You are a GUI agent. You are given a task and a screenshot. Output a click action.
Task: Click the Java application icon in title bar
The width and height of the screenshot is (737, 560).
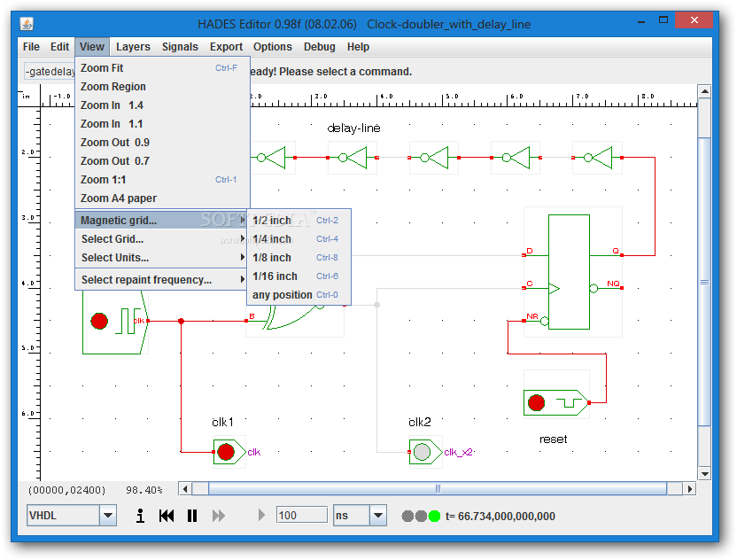click(x=27, y=24)
